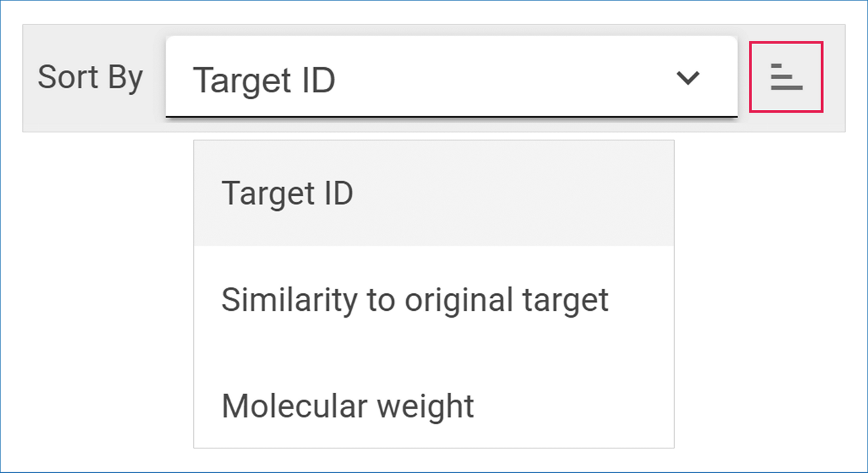Click the down arrow beside Target ID

pyautogui.click(x=688, y=79)
